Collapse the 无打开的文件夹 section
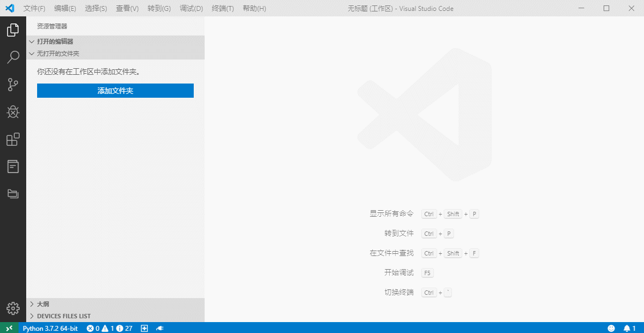The height and width of the screenshot is (333, 644). [x=58, y=53]
